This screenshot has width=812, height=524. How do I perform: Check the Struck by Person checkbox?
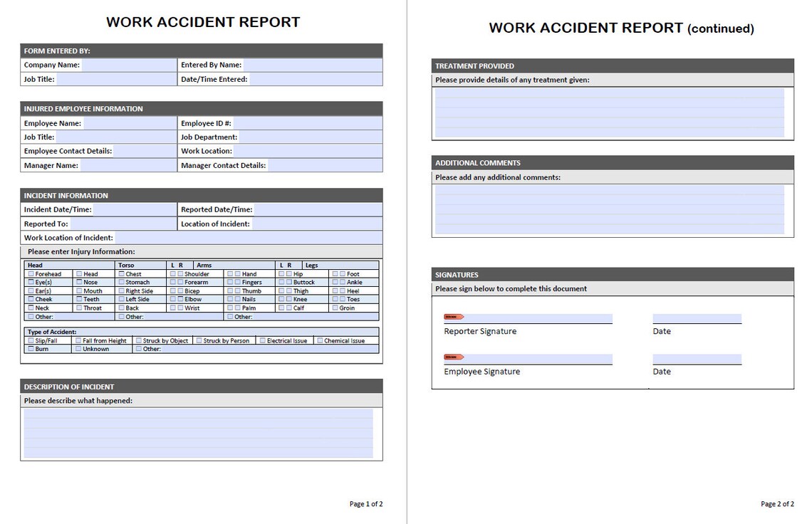click(200, 340)
